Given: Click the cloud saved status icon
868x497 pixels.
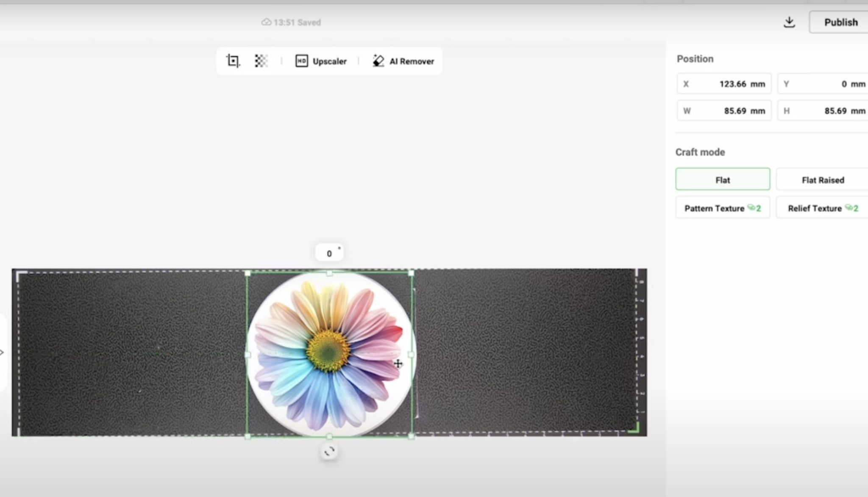Looking at the screenshot, I should point(266,22).
